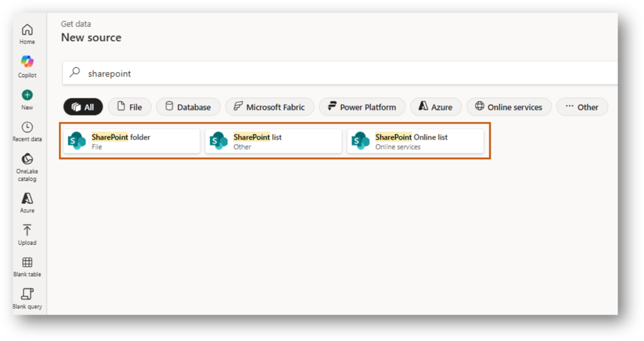Open the OneLake catalog icon
Screen dimensions: 644x341
pyautogui.click(x=27, y=159)
